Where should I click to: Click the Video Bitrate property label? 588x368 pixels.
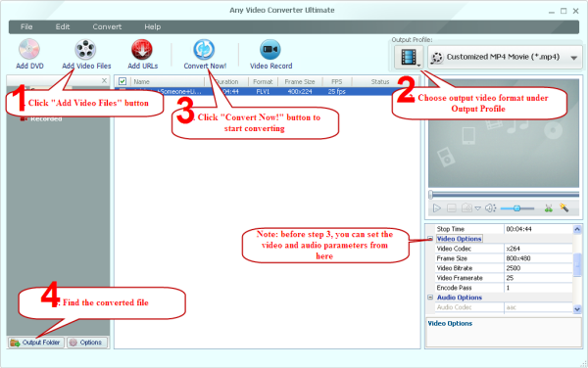coord(455,268)
